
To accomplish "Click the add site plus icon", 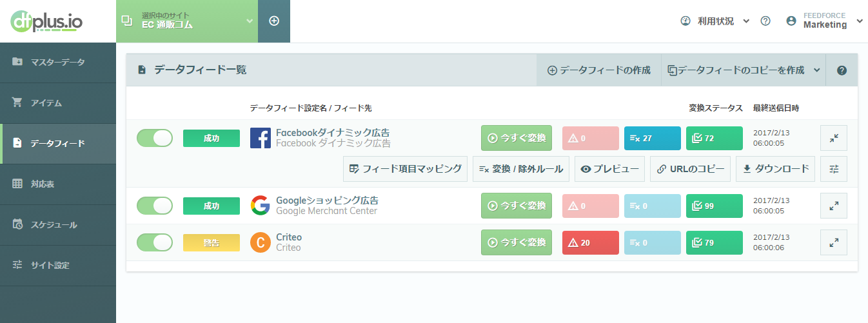I will tap(274, 21).
